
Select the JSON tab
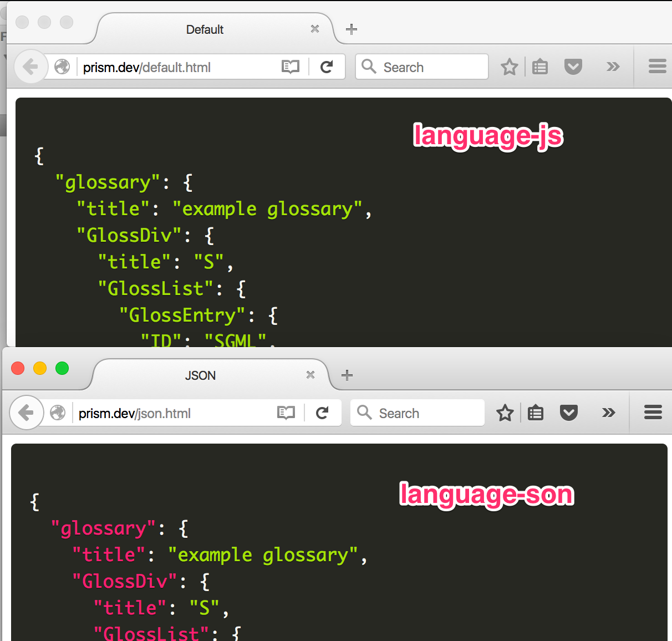click(200, 375)
